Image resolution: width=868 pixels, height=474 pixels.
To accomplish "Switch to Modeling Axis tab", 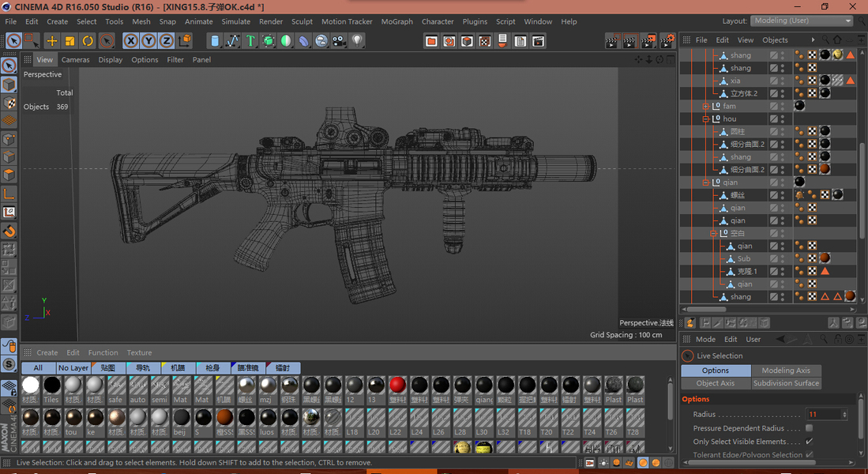I will pyautogui.click(x=786, y=371).
